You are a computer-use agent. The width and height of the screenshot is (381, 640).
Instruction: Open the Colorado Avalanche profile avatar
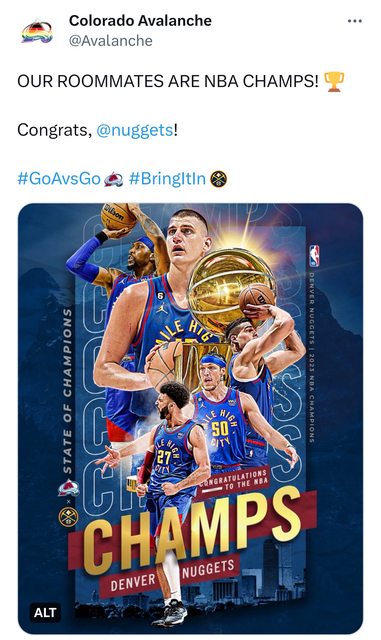(37, 31)
